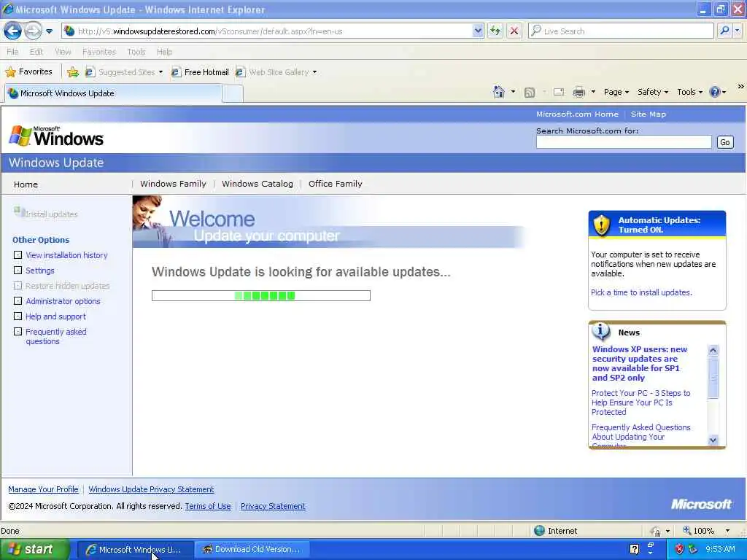The height and width of the screenshot is (560, 747).
Task: Click the red Stop loading icon
Action: coord(514,31)
